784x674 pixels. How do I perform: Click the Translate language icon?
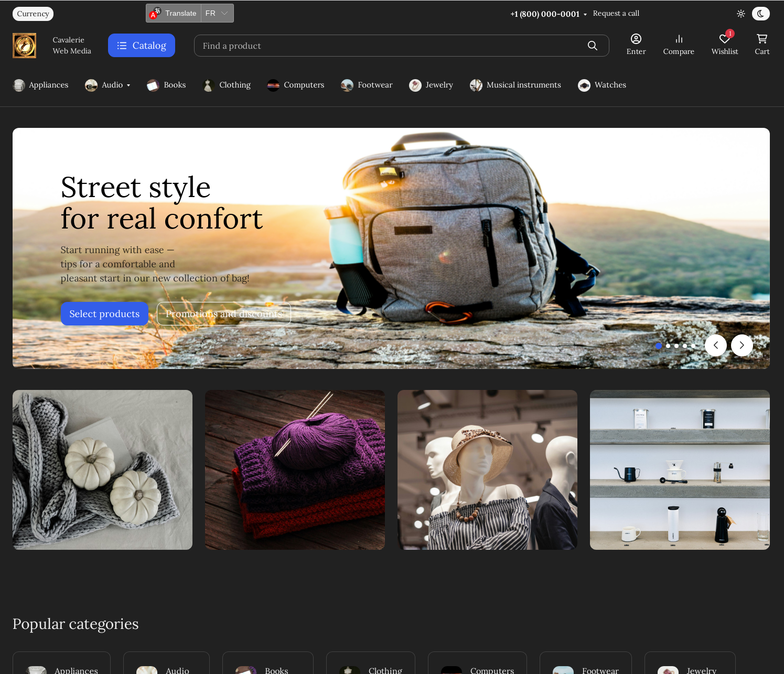tap(155, 13)
